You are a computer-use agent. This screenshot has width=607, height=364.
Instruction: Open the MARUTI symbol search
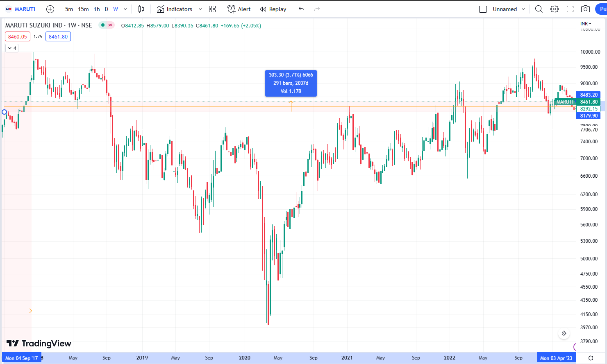click(20, 9)
